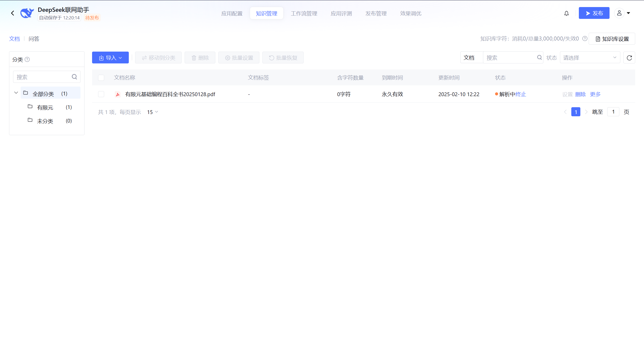Viewport: 644px width, 339px height.
Task: Click 设置 link in the PDF row
Action: [x=568, y=94]
